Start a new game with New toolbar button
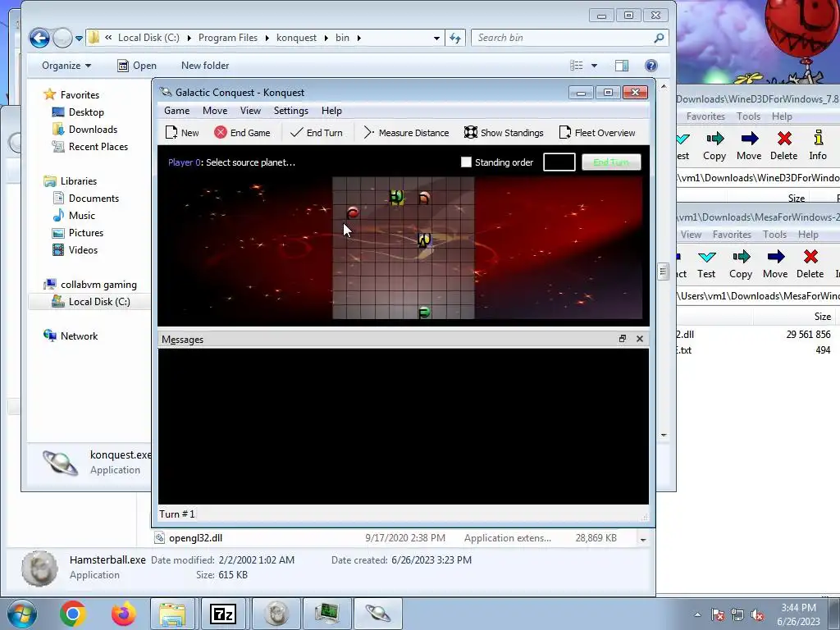 182,133
